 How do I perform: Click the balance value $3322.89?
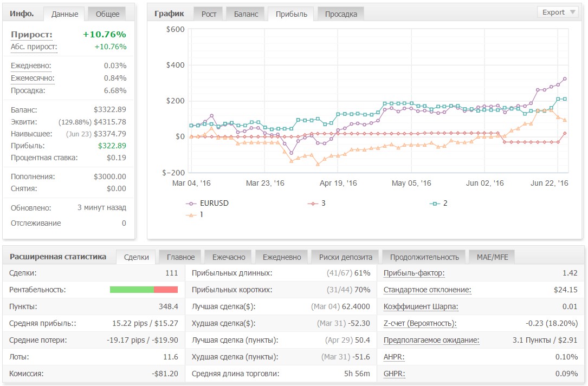110,109
